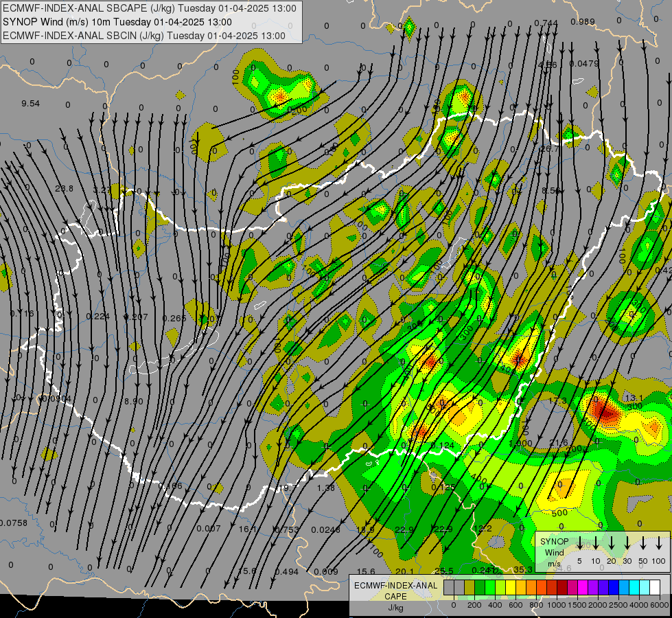Select the SBCIN title line in the header
Screen dimensions: 672x618
coord(144,36)
